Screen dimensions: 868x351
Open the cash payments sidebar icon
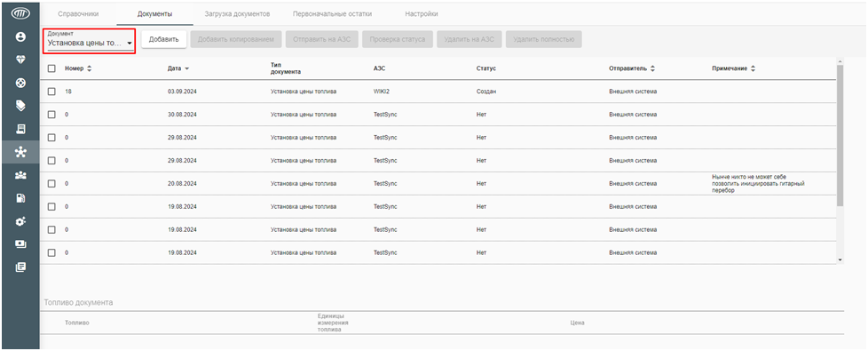click(x=20, y=244)
